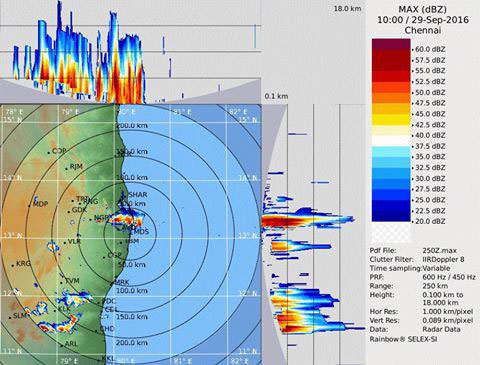Click the SHAR station label on map
Viewport: 480px width, 365px height.
137,195
